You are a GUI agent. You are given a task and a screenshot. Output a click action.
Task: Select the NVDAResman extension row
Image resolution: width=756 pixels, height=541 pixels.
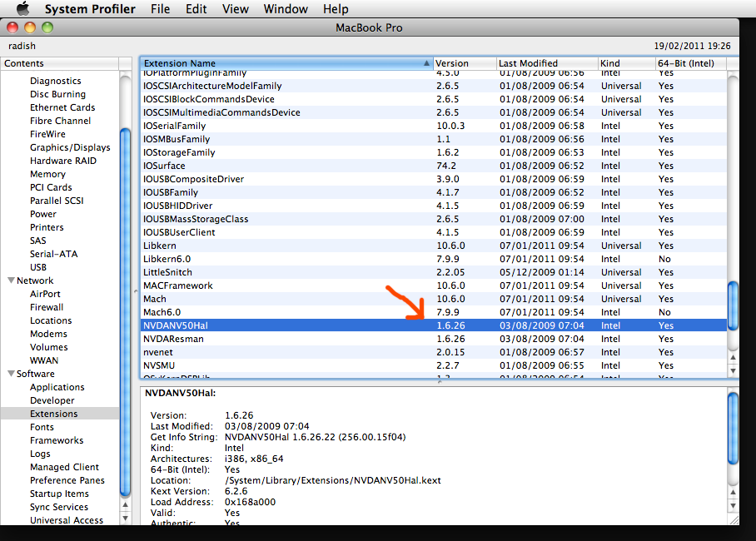[x=434, y=339]
